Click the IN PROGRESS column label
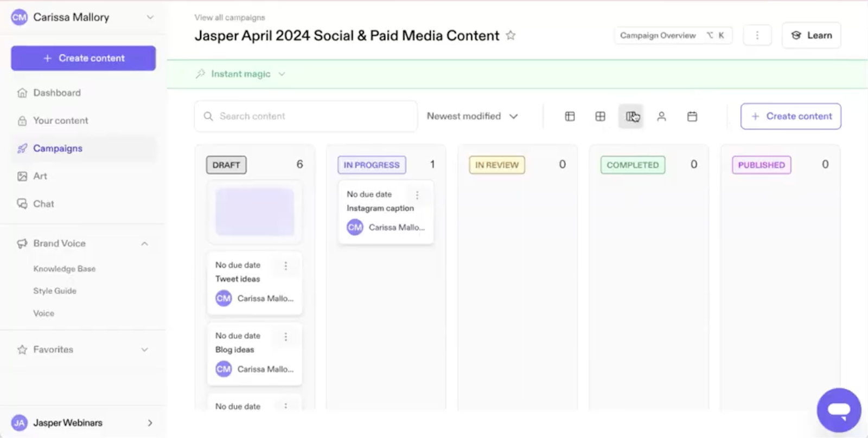This screenshot has height=438, width=868. click(372, 165)
